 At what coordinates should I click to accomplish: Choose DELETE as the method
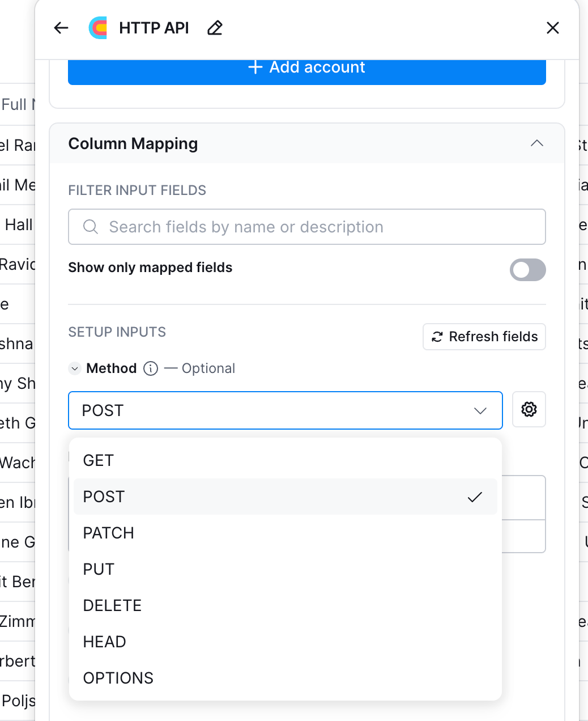112,605
